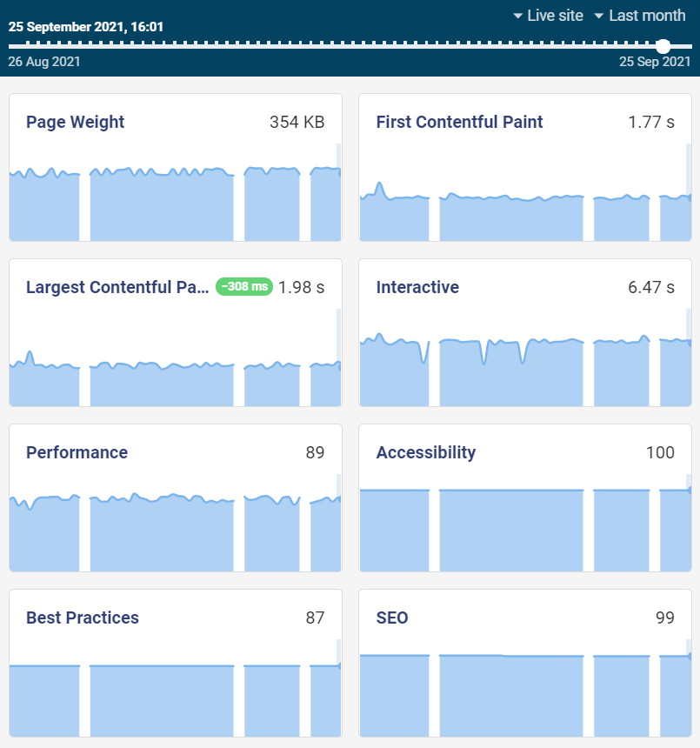Click the green −308 ms improvement badge
The height and width of the screenshot is (748, 700).
pos(243,287)
